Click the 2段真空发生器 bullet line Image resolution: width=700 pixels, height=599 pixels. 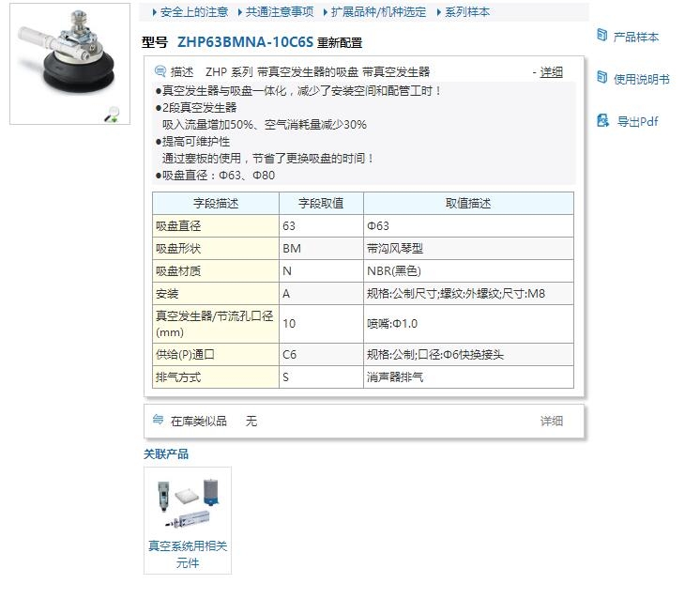pos(196,107)
